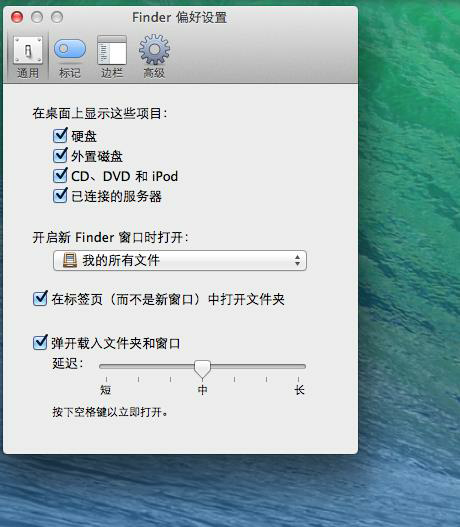Set delay slider to 短 tick mark
Viewport: 460px width, 527px height.
(106, 380)
